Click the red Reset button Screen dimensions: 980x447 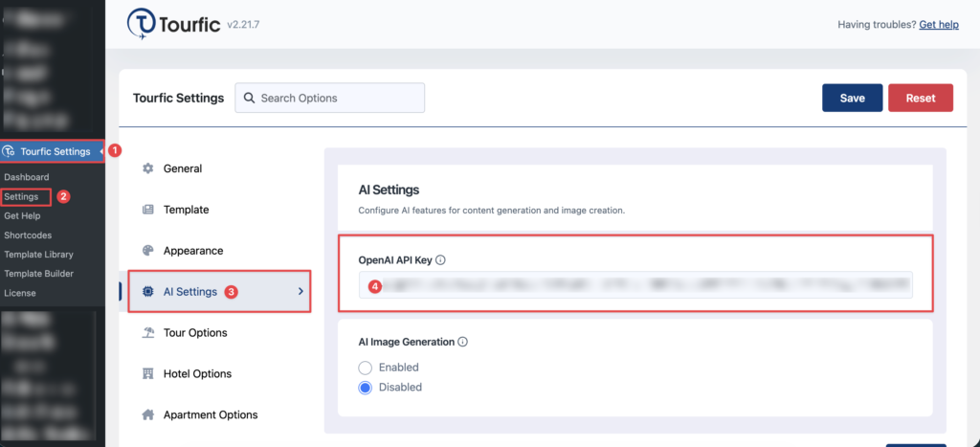click(921, 99)
